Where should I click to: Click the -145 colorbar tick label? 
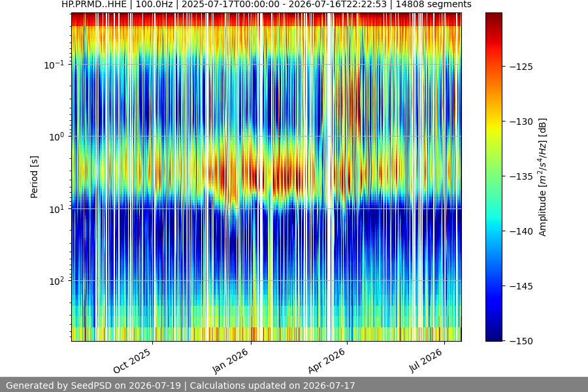(x=521, y=286)
